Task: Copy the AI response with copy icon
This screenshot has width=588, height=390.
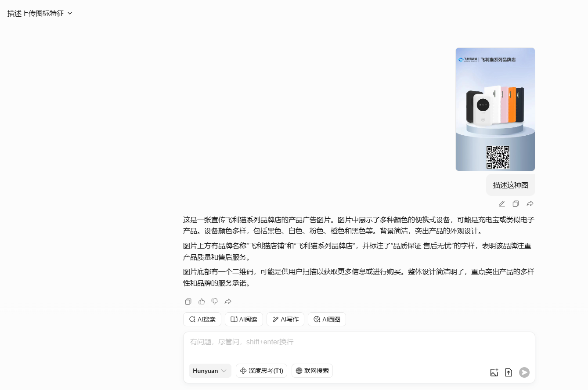Action: [x=188, y=301]
